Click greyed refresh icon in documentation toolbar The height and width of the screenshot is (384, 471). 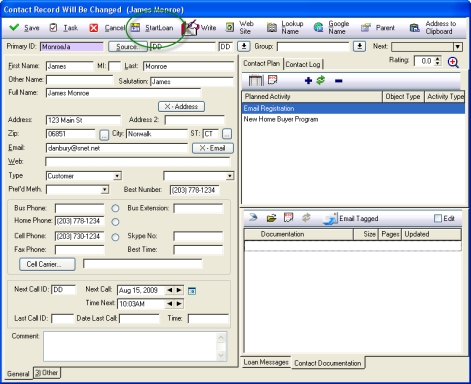(306, 218)
